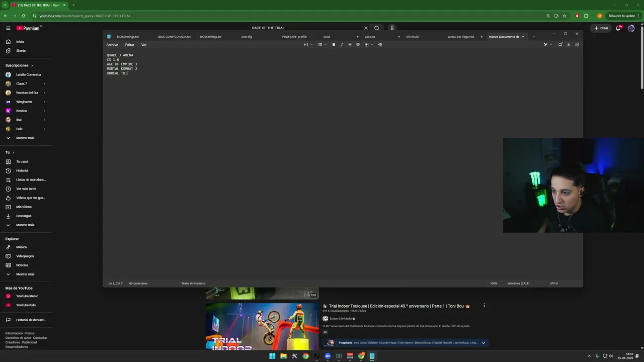Screen dimensions: 644x362
Task: Apply strikethrough formatting in Notepad
Action: (350, 45)
